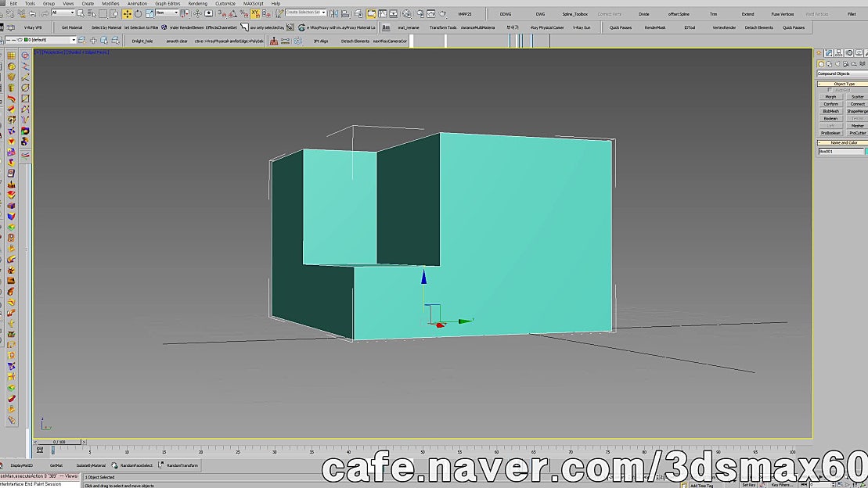Screen dimensions: 868x488
Task: Click the Select by Name icon
Action: point(89,13)
